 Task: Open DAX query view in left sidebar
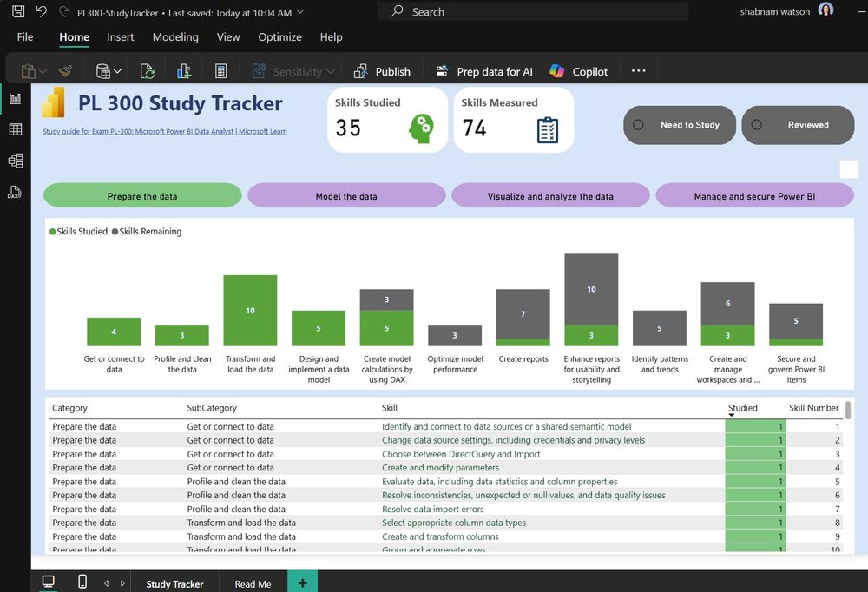[x=15, y=192]
